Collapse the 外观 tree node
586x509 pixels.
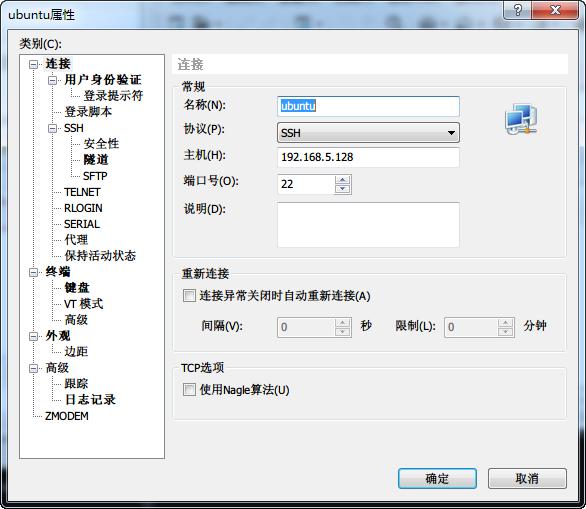(34, 336)
